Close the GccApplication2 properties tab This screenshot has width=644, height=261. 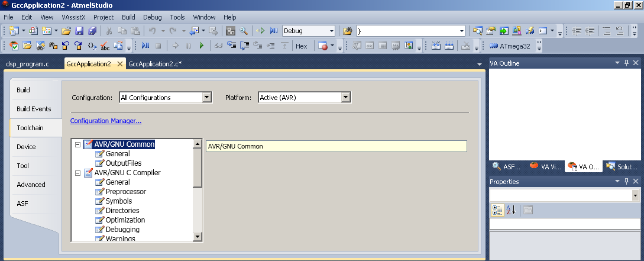[x=120, y=64]
